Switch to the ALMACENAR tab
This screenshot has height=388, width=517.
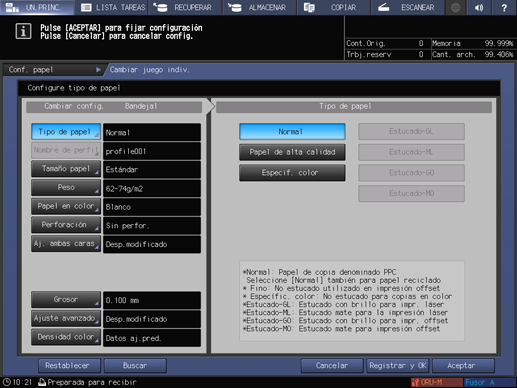pyautogui.click(x=260, y=7)
